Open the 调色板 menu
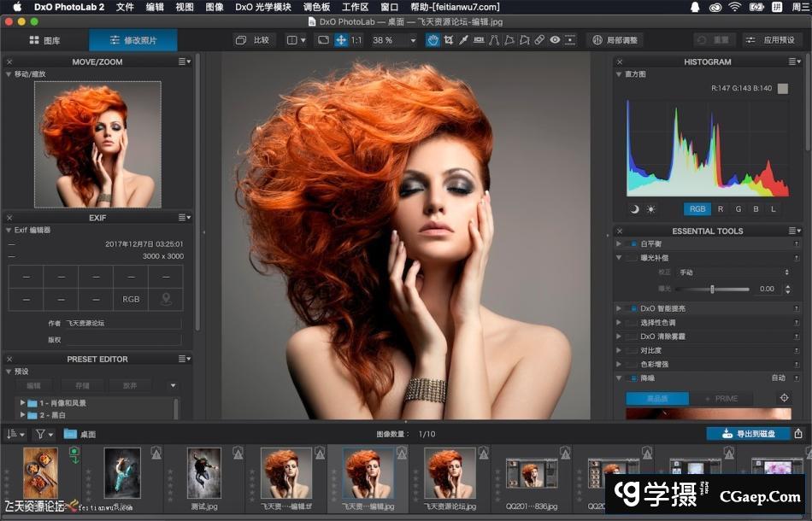 pyautogui.click(x=316, y=7)
